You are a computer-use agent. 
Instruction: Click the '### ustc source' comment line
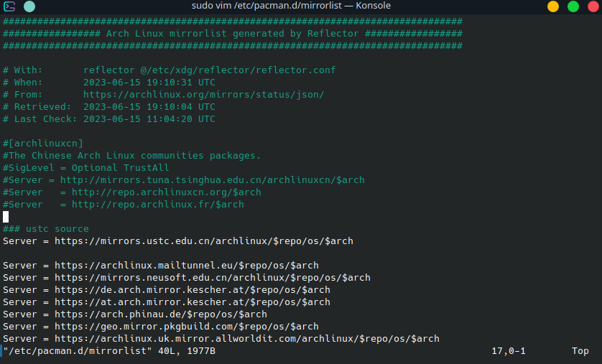point(46,229)
